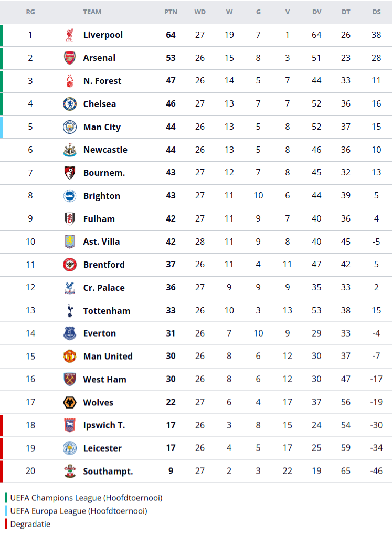
Task: Click the Man City club crest
Action: [69, 127]
